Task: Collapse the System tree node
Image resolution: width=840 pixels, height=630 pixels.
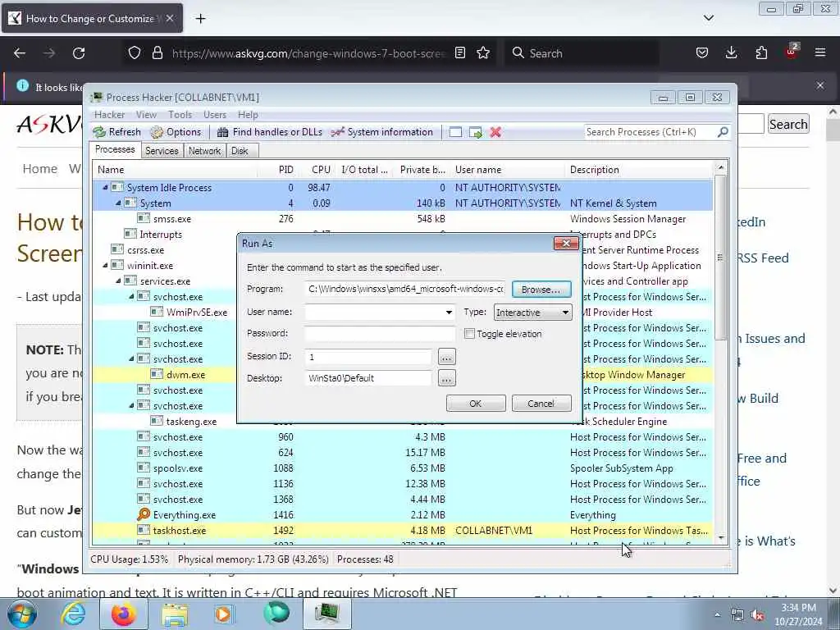Action: click(x=118, y=203)
